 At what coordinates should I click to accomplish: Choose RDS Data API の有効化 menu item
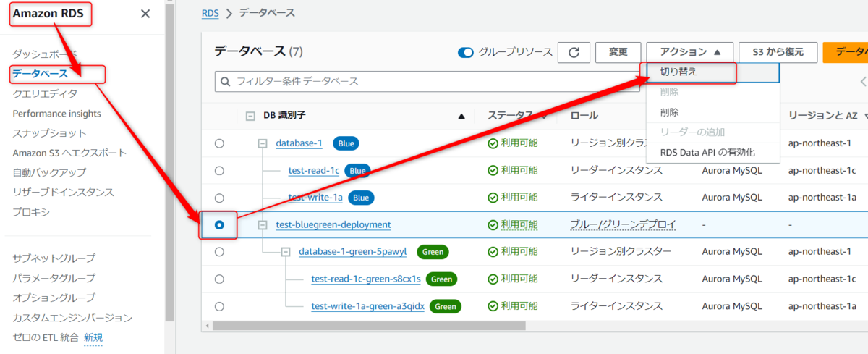(x=712, y=153)
